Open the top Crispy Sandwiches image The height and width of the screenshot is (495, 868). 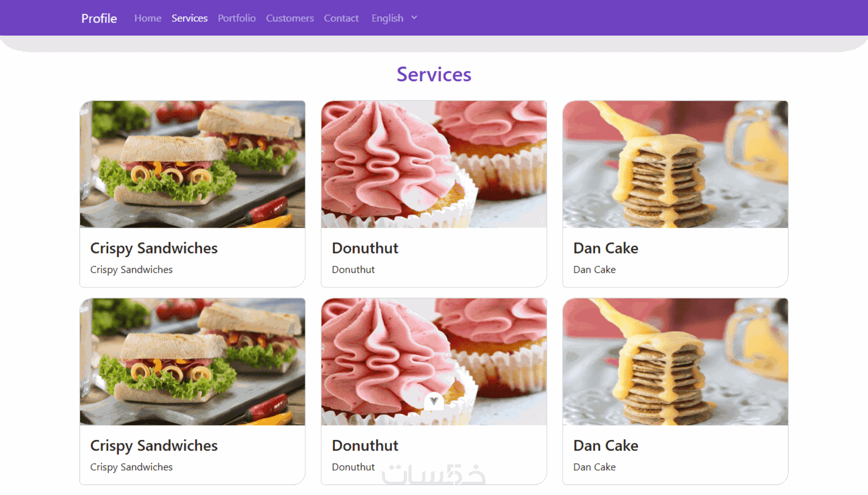point(192,164)
